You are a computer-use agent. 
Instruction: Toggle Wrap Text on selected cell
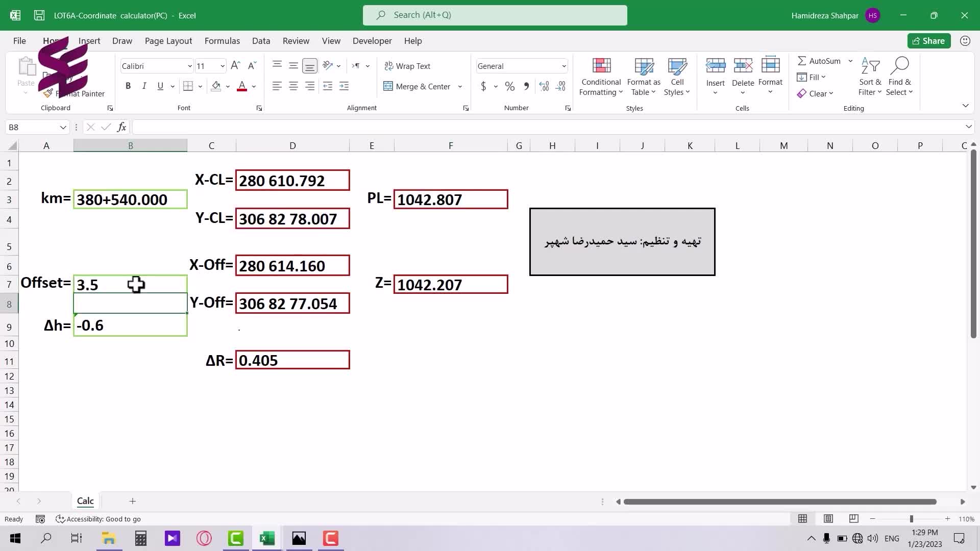[x=407, y=66]
